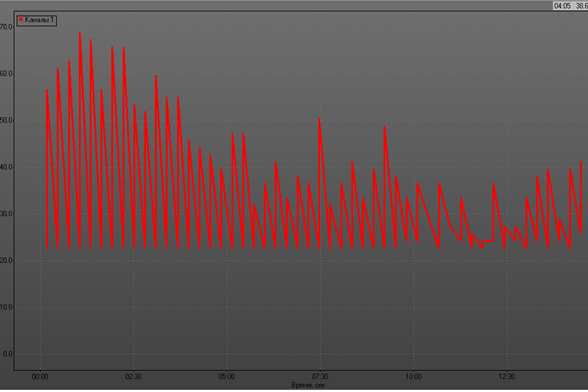Click the '04:05' time readout

click(x=562, y=6)
